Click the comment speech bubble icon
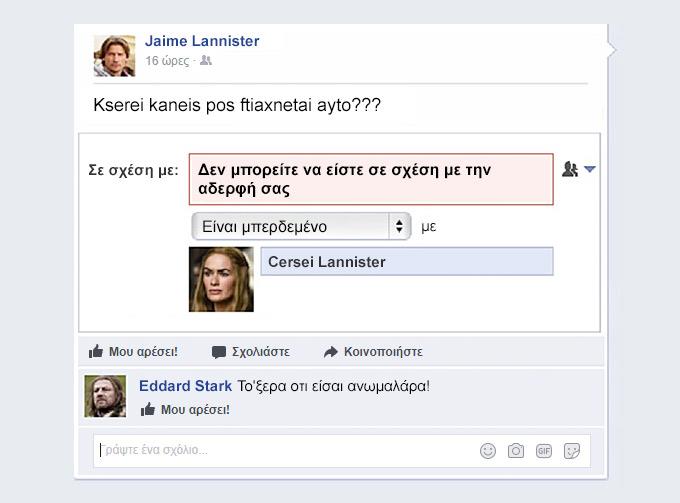Viewport: 680px width, 503px height. click(x=218, y=352)
